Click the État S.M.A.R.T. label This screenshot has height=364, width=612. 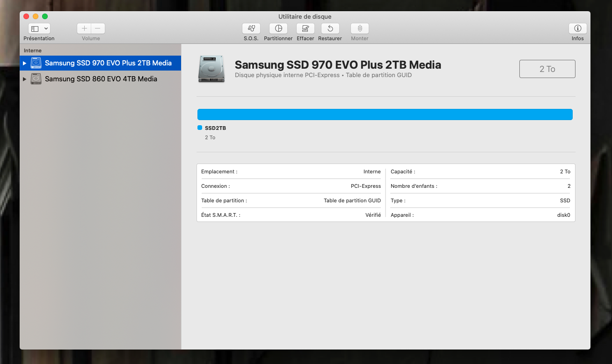coord(221,215)
